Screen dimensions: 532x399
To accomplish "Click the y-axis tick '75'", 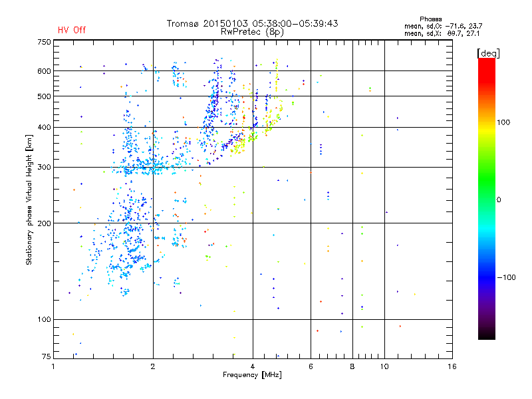I will [47, 356].
